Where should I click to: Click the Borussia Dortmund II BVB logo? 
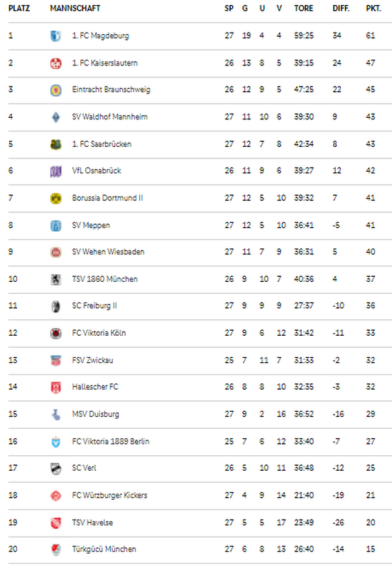click(x=55, y=198)
